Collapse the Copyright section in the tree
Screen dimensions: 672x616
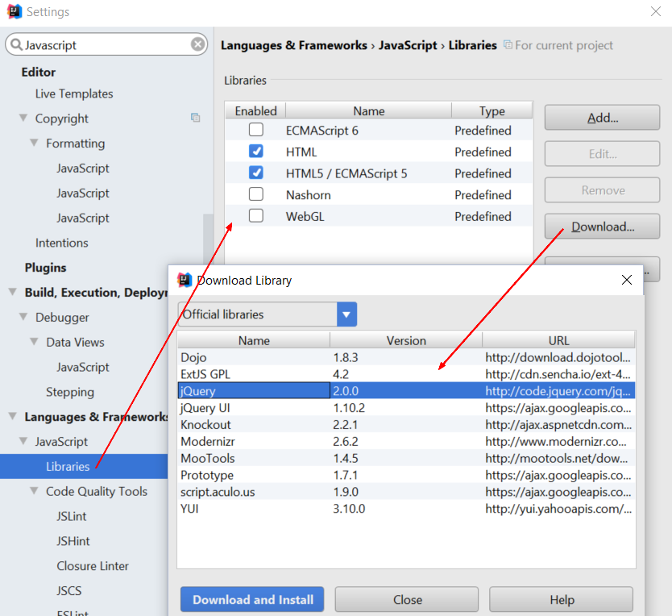[23, 119]
